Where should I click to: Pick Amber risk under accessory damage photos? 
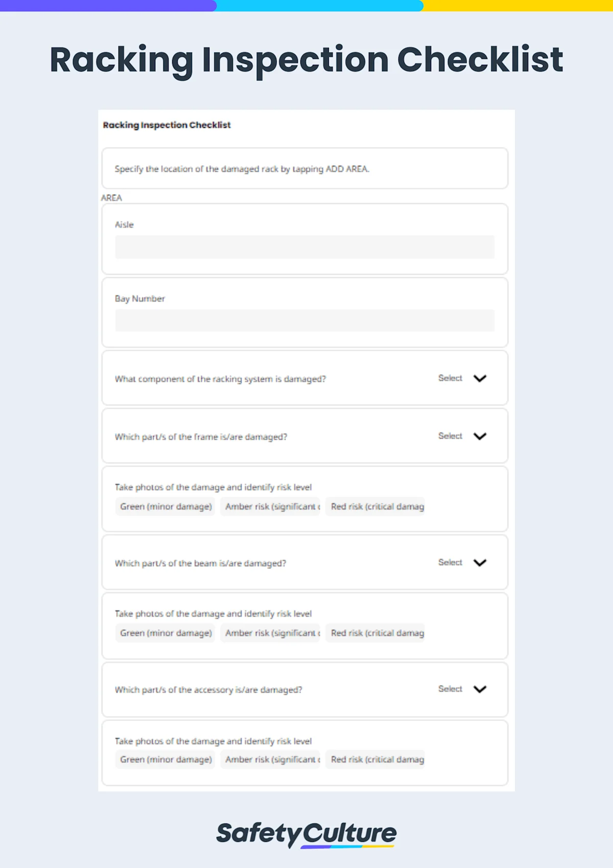pos(270,760)
